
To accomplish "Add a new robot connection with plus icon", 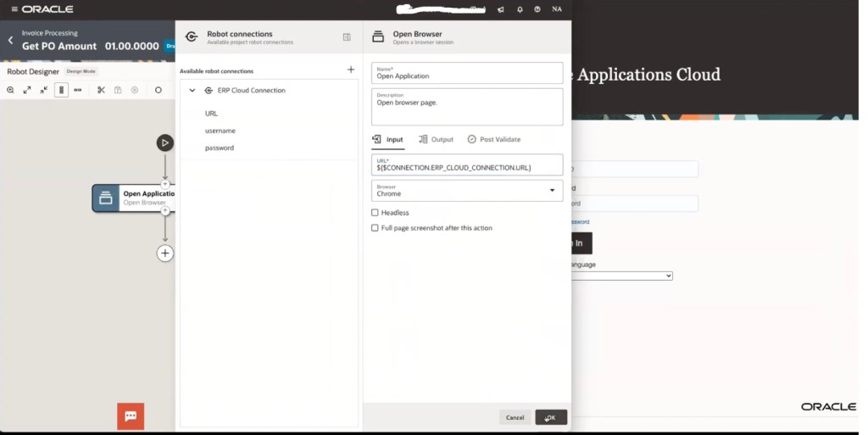I will [x=351, y=70].
